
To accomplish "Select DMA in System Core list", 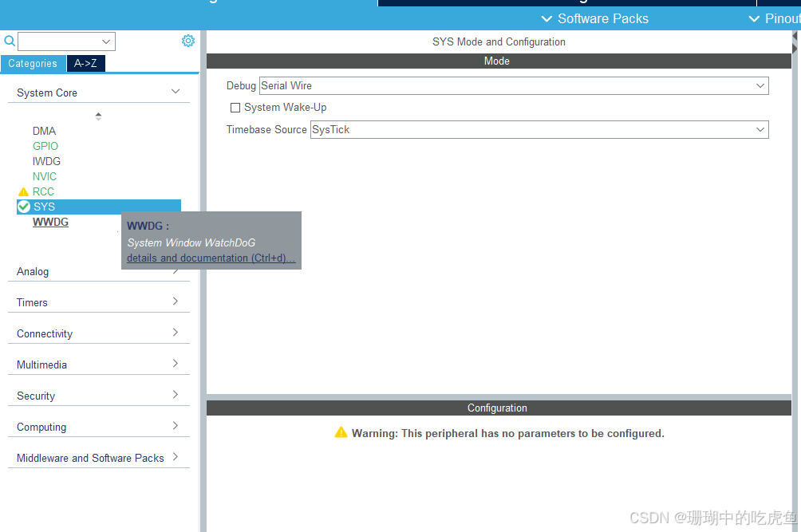I will [44, 132].
